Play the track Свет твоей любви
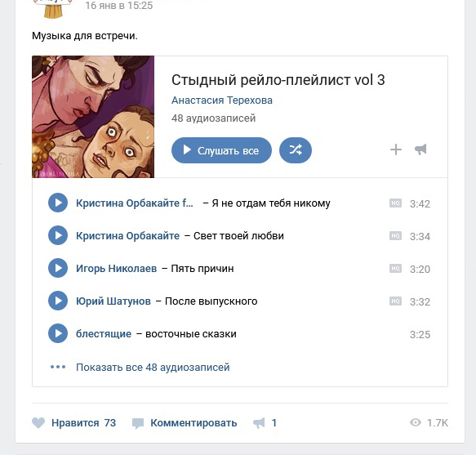 point(58,235)
